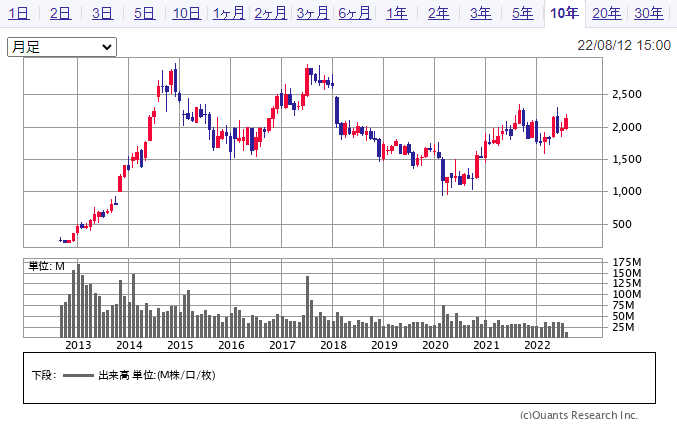Click the 175M volume axis label

coord(627,262)
